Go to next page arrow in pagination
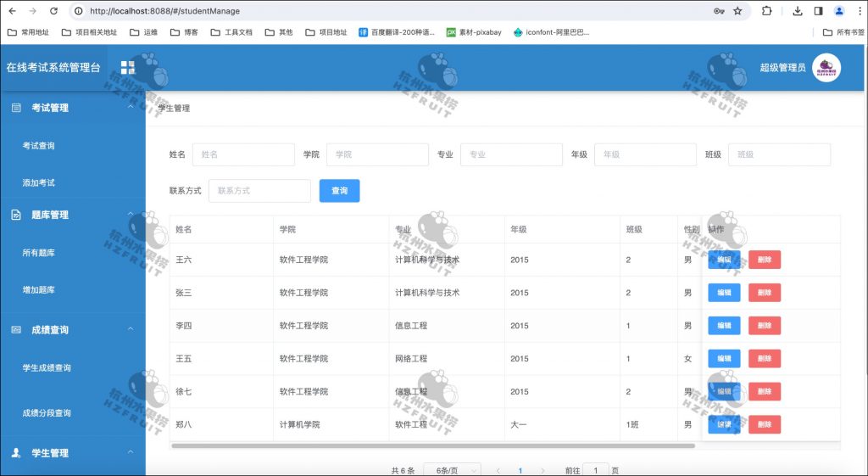This screenshot has width=868, height=476. pos(542,470)
